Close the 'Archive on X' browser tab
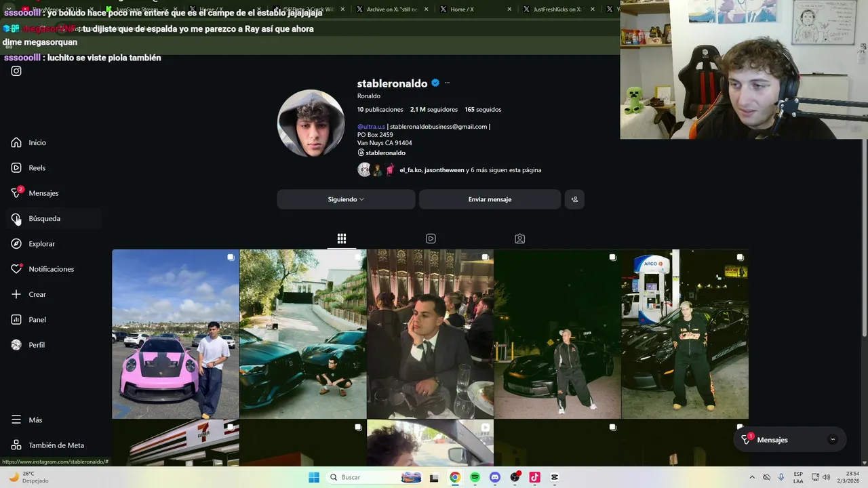The height and width of the screenshot is (488, 868). [427, 9]
